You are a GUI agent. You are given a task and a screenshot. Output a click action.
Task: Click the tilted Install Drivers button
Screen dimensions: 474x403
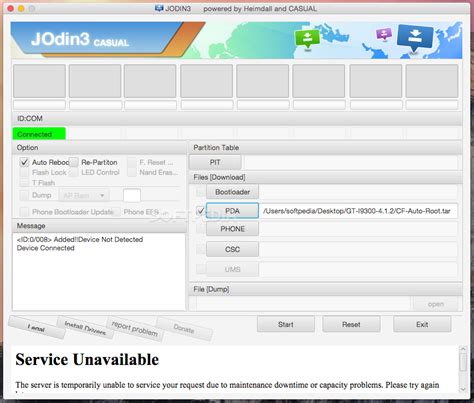[x=85, y=328]
